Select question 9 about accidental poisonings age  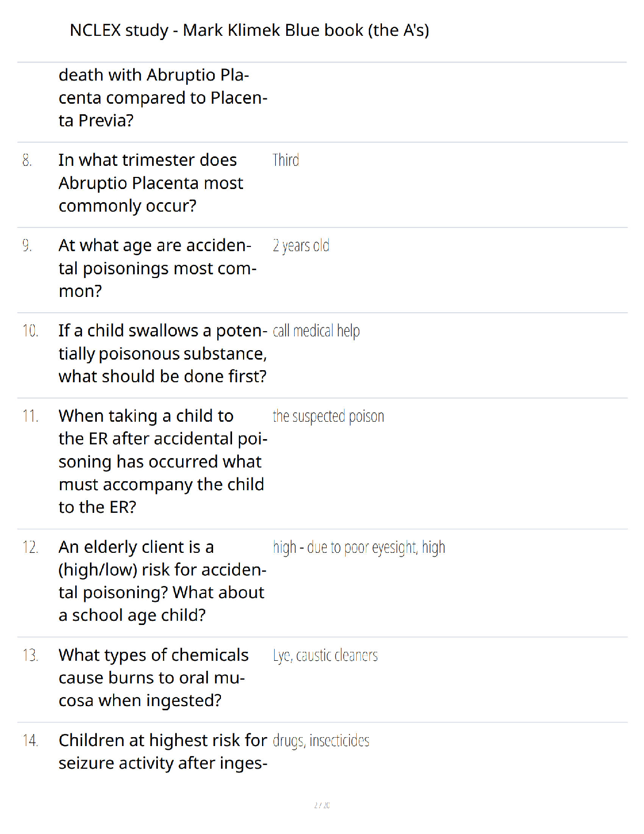[x=157, y=268]
